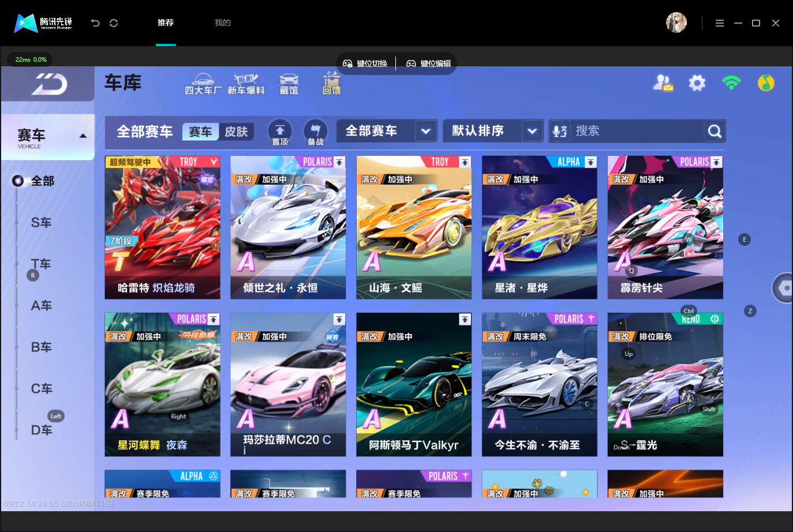Toggle pin on 星渚·星烨 card

pyautogui.click(x=590, y=162)
